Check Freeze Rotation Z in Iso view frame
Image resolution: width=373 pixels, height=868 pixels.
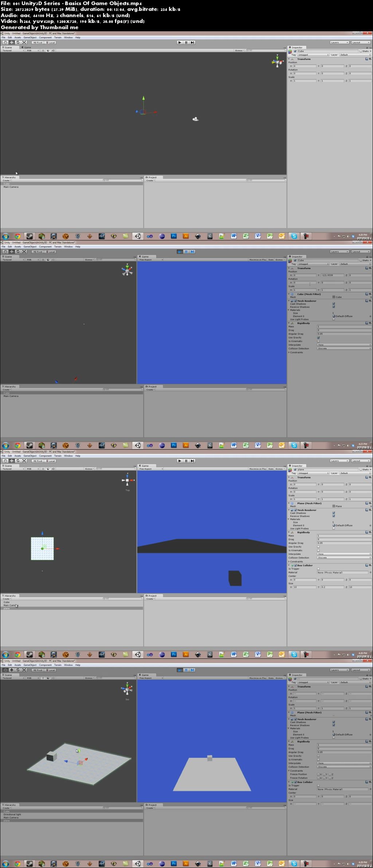(x=330, y=778)
